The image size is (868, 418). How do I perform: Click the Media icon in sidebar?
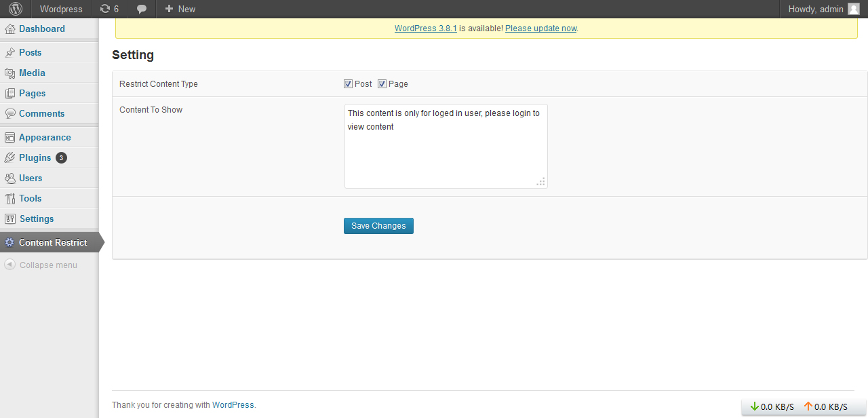[10, 73]
